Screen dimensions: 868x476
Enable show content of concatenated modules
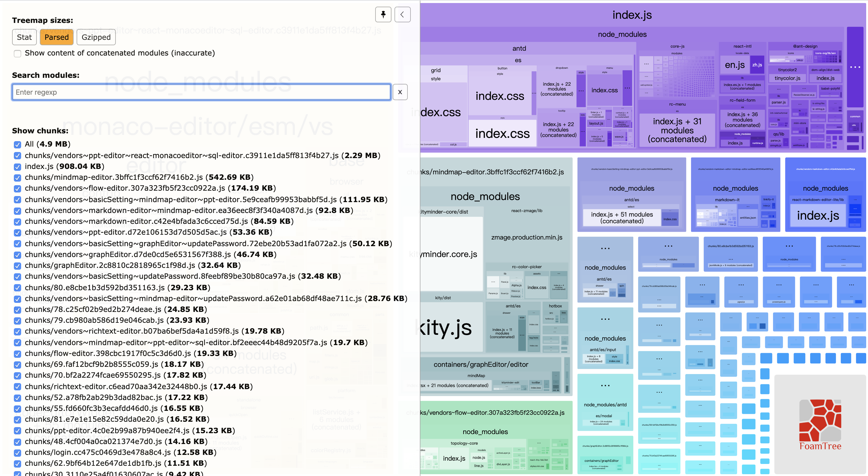[17, 54]
